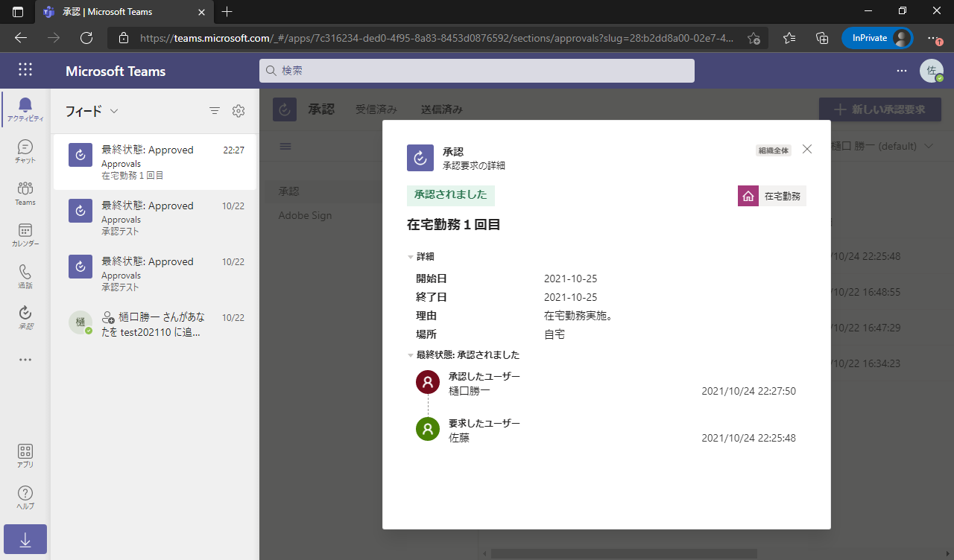Click the browser back arrow

(21, 38)
